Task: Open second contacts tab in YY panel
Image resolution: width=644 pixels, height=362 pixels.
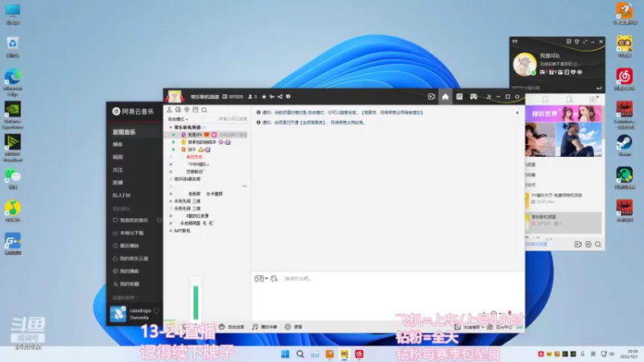Action: point(569,100)
